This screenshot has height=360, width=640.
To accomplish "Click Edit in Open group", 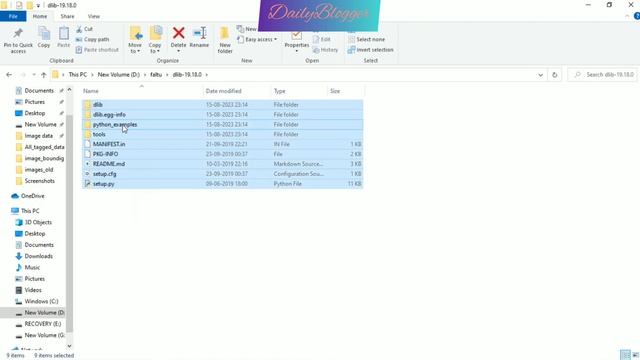I will pyautogui.click(x=322, y=40).
